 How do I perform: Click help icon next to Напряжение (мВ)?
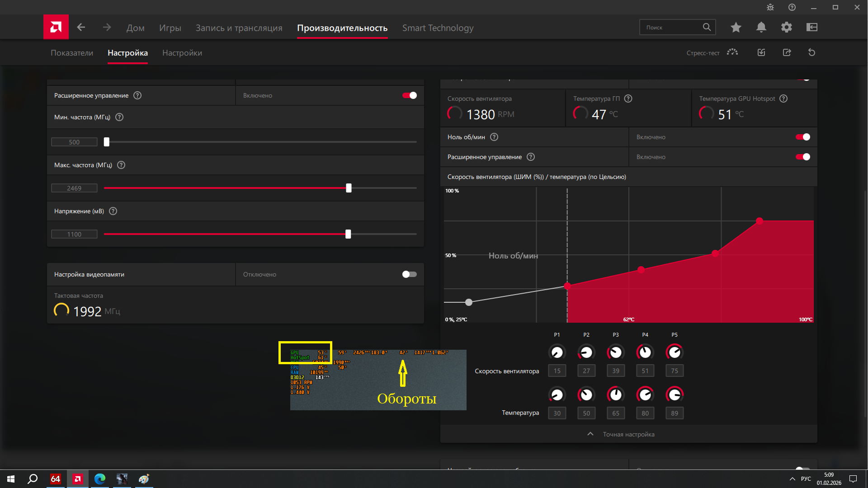tap(113, 211)
